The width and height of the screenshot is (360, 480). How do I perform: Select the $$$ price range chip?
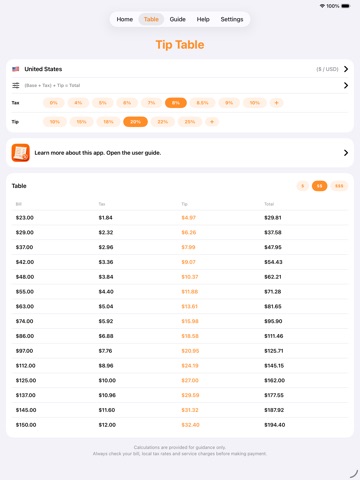[339, 186]
